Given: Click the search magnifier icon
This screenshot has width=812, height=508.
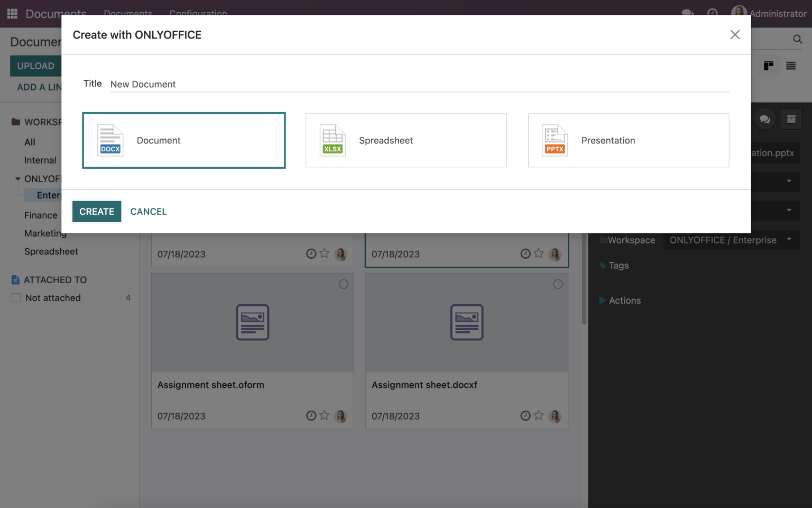Looking at the screenshot, I should pyautogui.click(x=797, y=39).
